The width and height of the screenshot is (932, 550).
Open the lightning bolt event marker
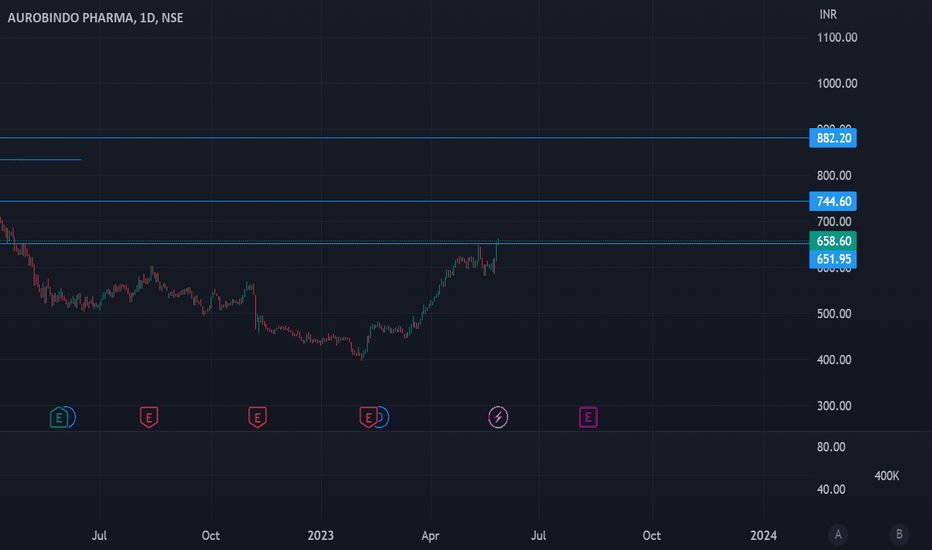coord(498,417)
